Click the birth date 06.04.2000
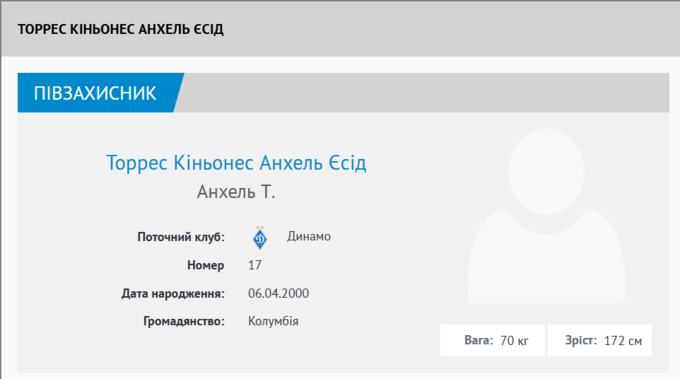 (278, 293)
